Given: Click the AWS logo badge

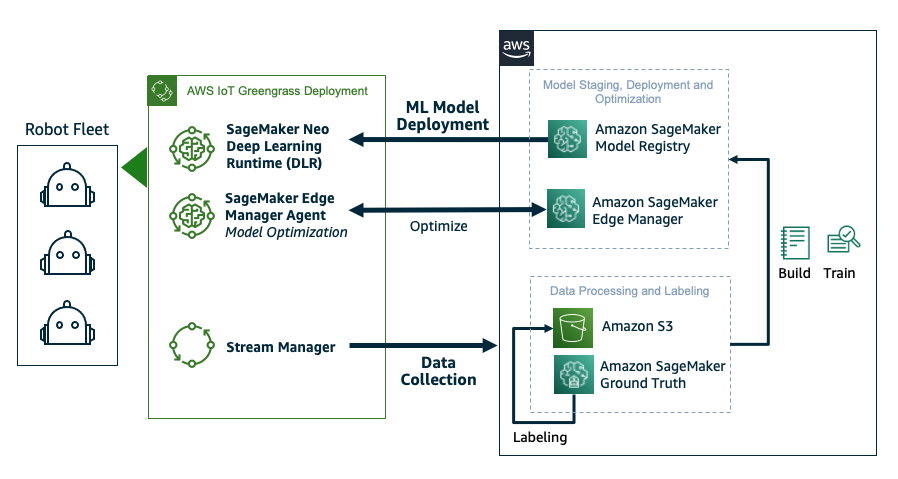Looking at the screenshot, I should 517,48.
